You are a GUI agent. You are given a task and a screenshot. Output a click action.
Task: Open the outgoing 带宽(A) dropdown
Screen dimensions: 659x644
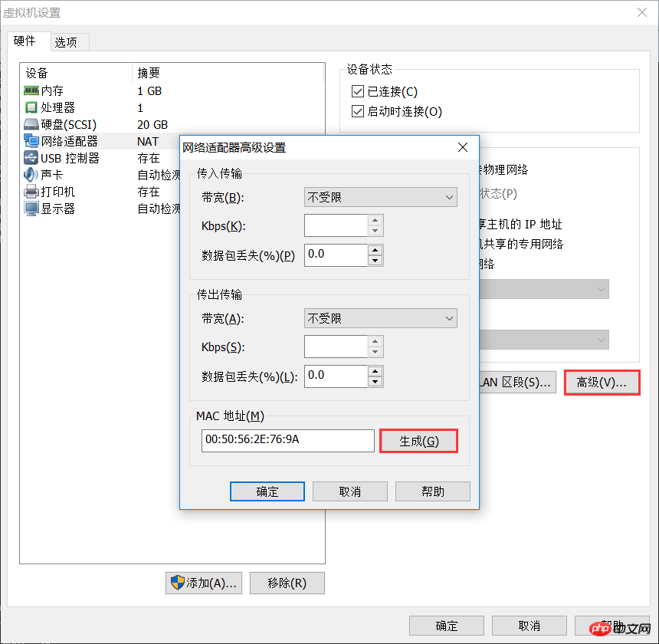click(x=380, y=318)
